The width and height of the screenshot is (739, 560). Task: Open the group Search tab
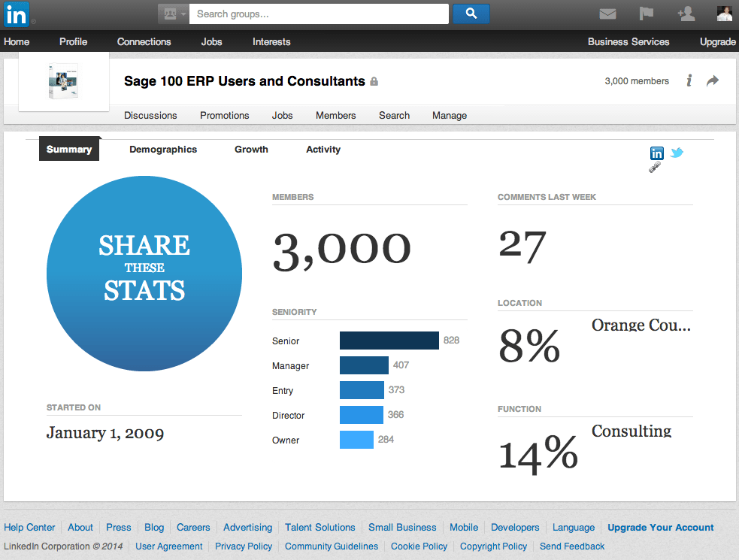tap(394, 116)
